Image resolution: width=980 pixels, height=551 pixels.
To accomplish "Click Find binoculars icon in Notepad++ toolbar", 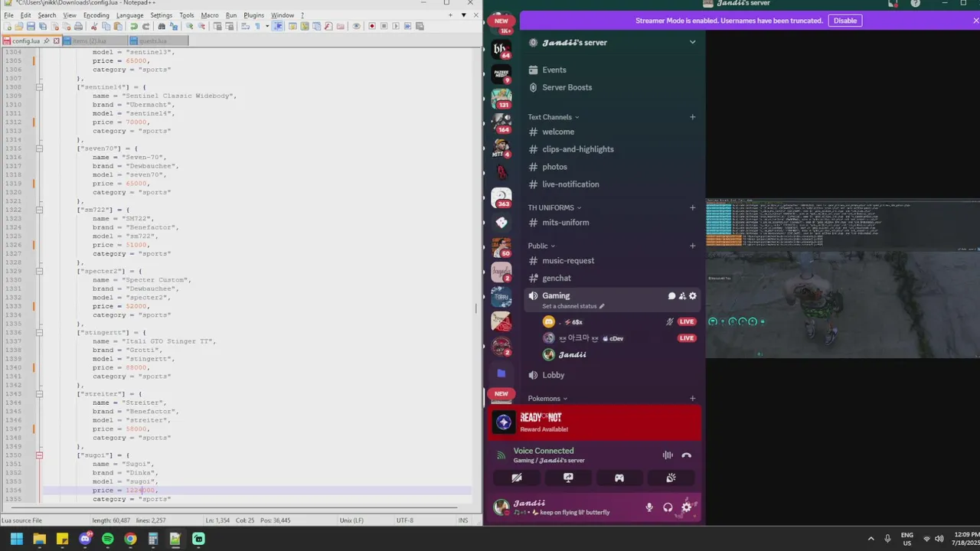I will [162, 26].
